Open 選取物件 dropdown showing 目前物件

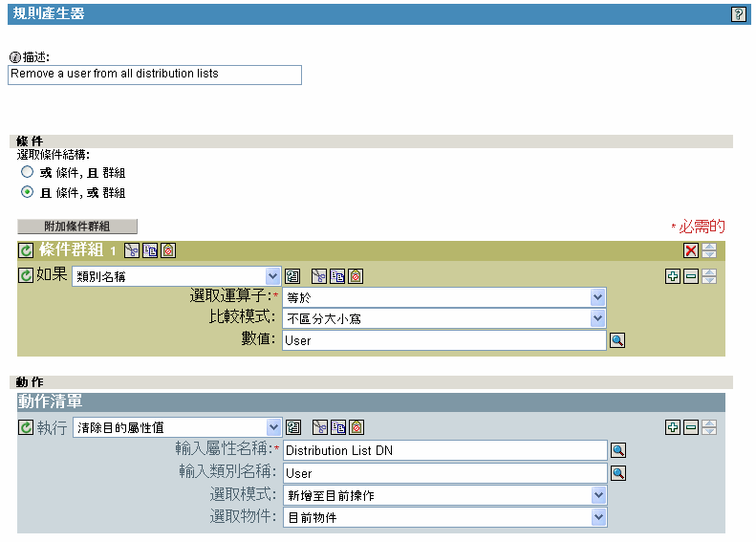pyautogui.click(x=444, y=517)
